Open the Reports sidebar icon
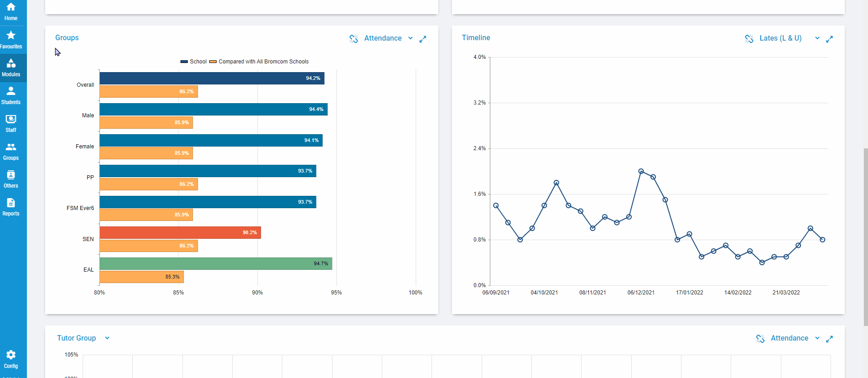868x378 pixels. tap(11, 207)
